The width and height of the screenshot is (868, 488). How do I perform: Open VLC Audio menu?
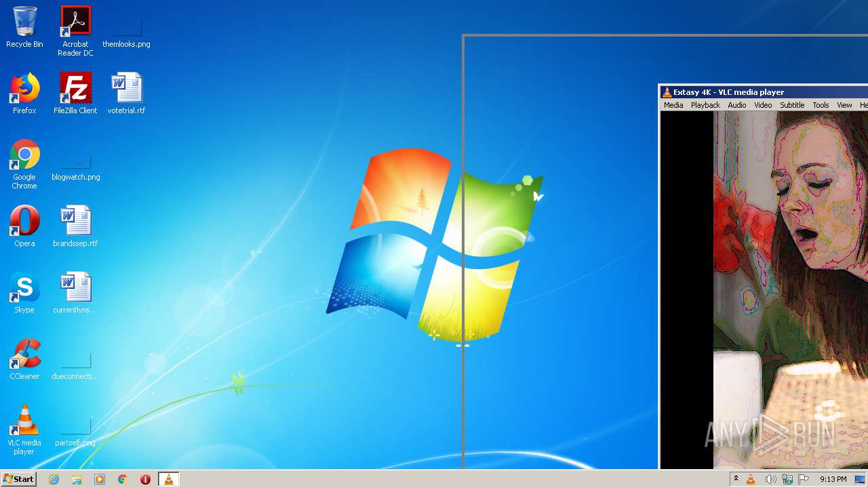(x=737, y=105)
